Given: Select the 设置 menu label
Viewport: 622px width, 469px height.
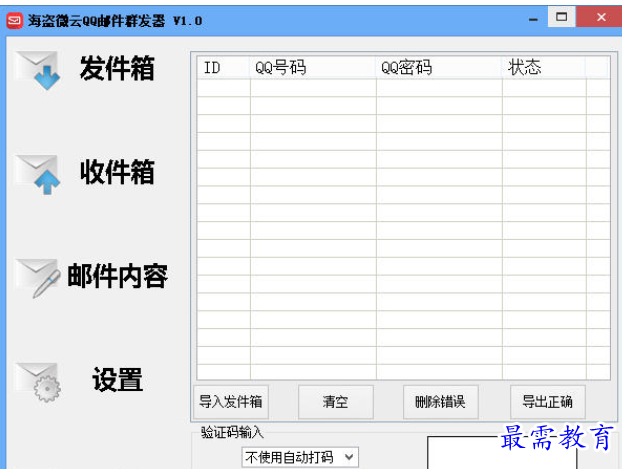Looking at the screenshot, I should 117,380.
